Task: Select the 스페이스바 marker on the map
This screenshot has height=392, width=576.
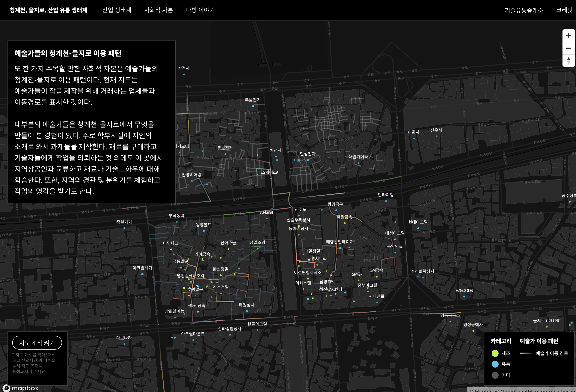Action: (x=258, y=175)
